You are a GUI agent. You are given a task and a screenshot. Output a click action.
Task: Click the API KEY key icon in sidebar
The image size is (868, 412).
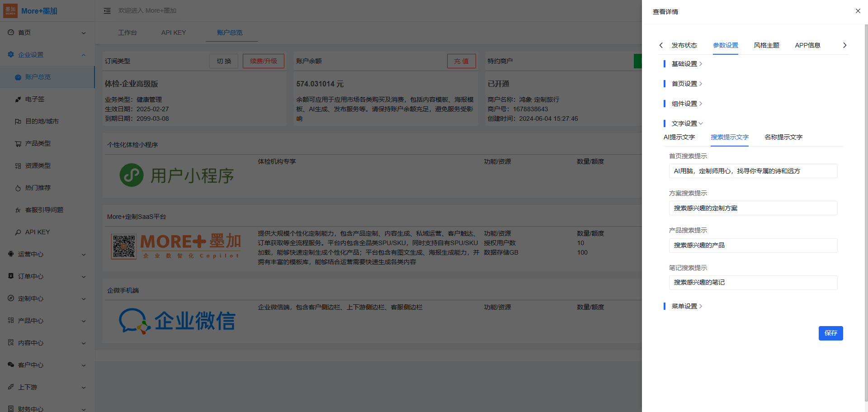point(18,232)
